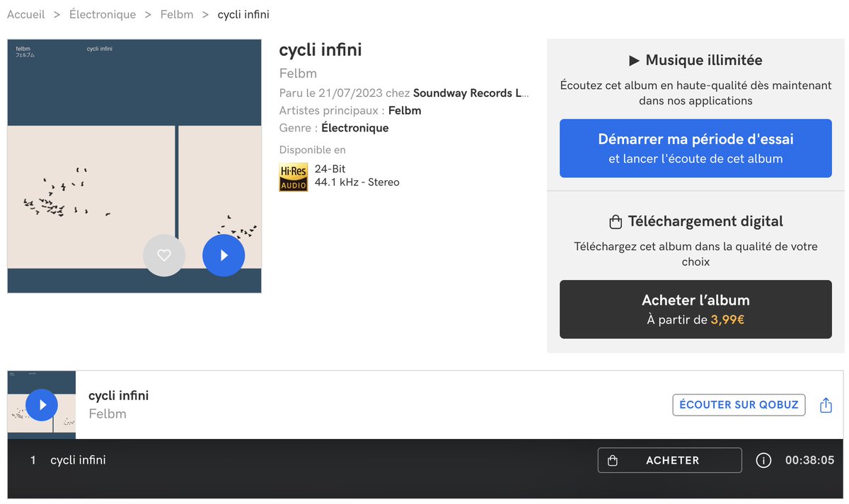
Task: Open Soundway Records label link
Action: (471, 93)
